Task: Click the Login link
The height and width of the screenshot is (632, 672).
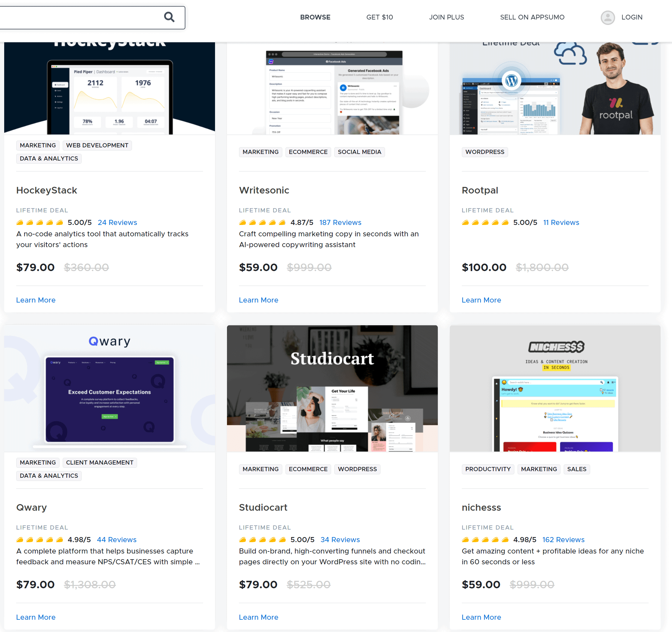Action: click(x=632, y=17)
